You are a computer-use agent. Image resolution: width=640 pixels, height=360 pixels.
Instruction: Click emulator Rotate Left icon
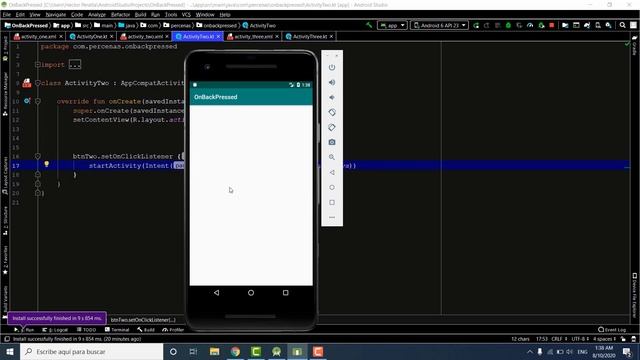pyautogui.click(x=332, y=112)
